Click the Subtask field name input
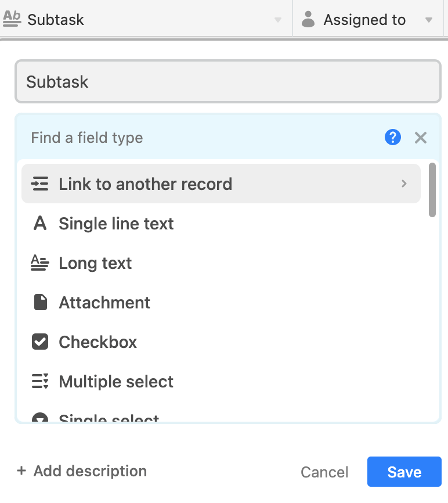Viewport: 448px width, 503px height. 227,81
